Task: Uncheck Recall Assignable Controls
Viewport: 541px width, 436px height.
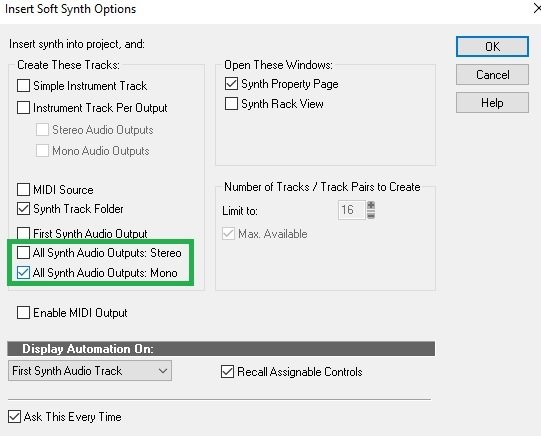Action: [227, 371]
